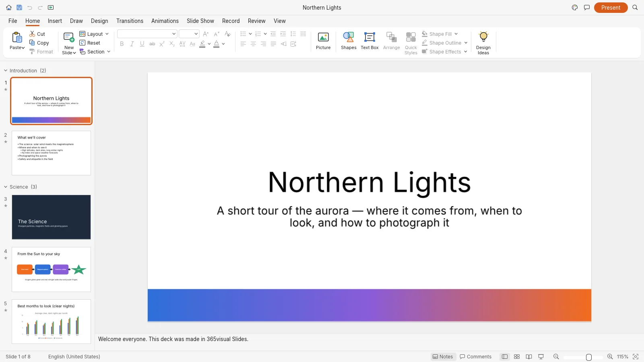Click the Quick Styles button
The image size is (644, 362).
tap(411, 43)
